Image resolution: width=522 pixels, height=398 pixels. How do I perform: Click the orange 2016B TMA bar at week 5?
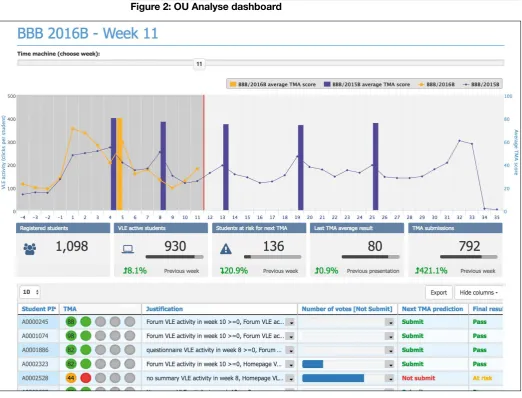[120, 164]
